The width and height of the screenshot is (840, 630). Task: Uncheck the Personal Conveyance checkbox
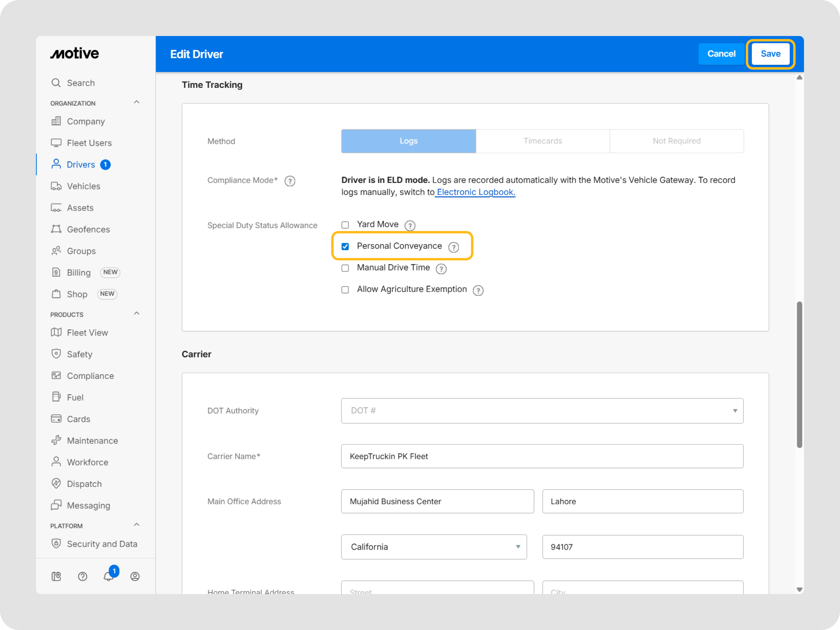point(345,247)
